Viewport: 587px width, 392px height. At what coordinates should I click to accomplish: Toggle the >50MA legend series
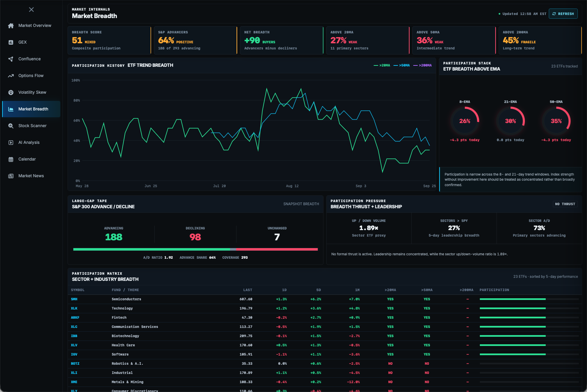[x=402, y=65]
